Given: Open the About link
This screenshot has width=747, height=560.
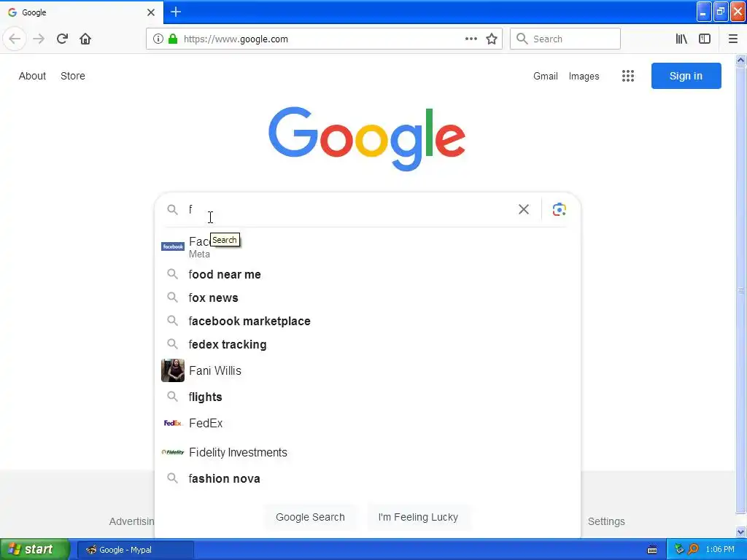Looking at the screenshot, I should (x=32, y=76).
